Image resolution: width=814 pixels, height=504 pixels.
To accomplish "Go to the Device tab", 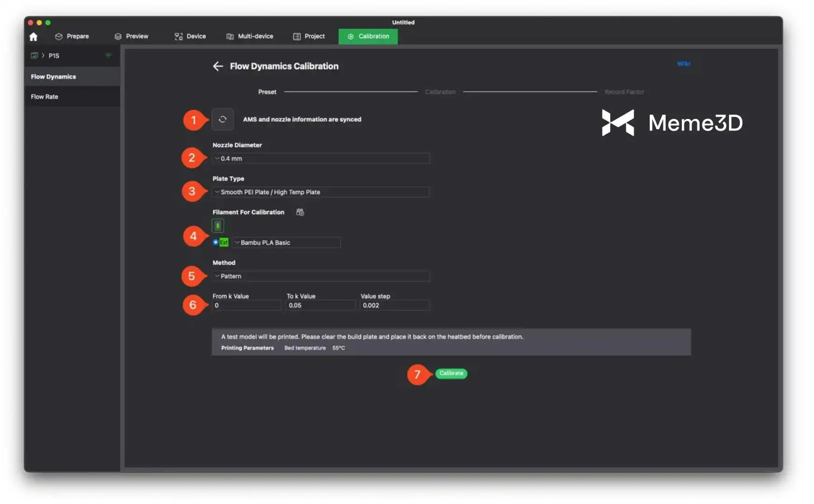I will click(x=190, y=36).
